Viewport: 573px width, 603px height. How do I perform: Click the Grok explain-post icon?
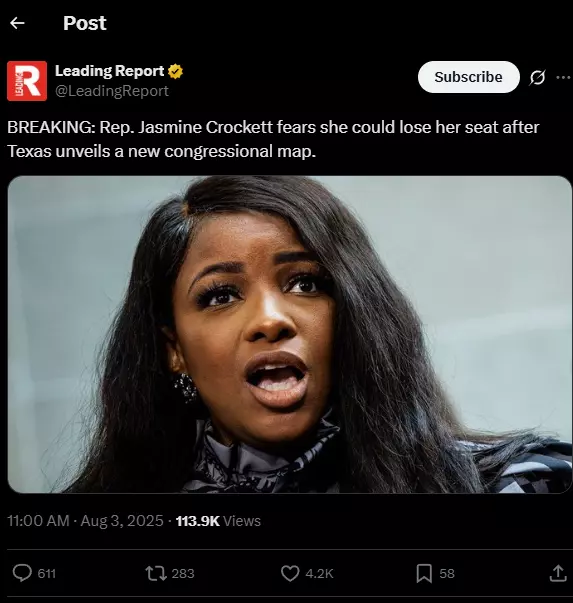point(537,77)
